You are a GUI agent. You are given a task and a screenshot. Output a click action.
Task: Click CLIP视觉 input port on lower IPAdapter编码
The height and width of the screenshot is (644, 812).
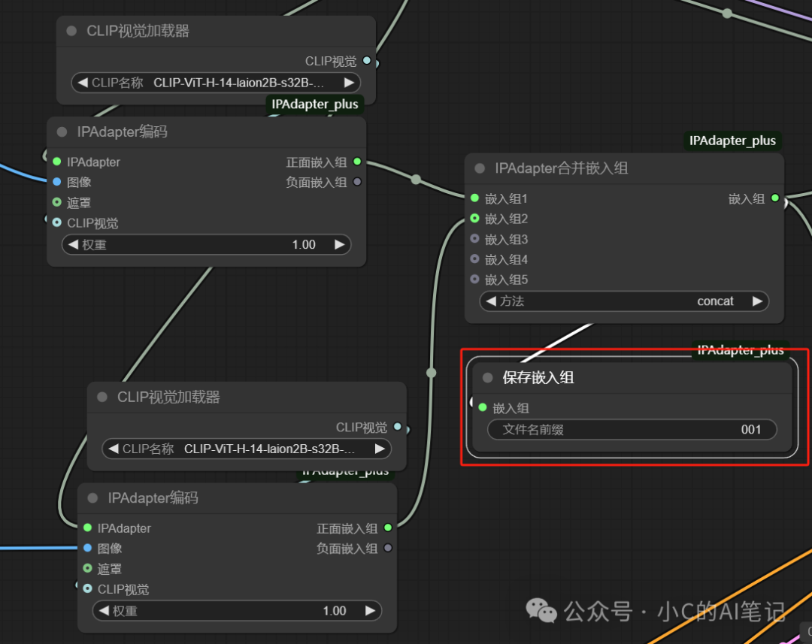coord(87,588)
